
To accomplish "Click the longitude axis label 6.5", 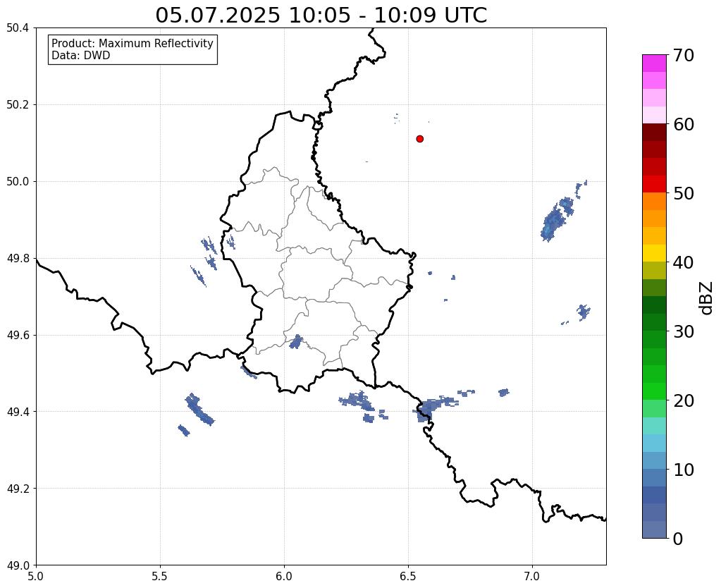I will (408, 577).
